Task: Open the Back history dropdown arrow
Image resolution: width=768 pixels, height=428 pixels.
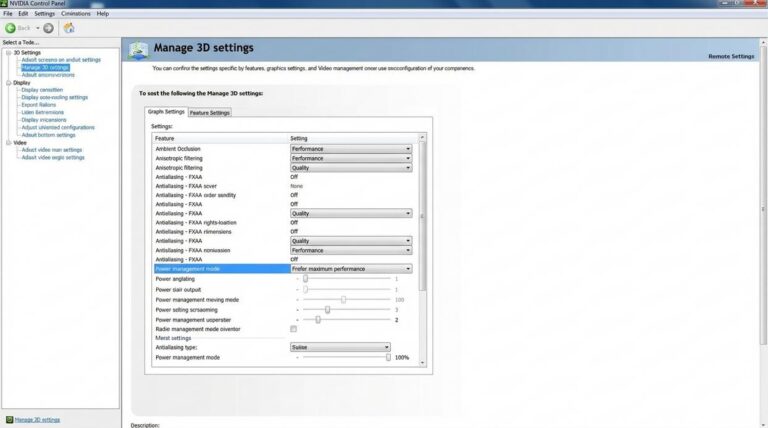Action: 38,28
